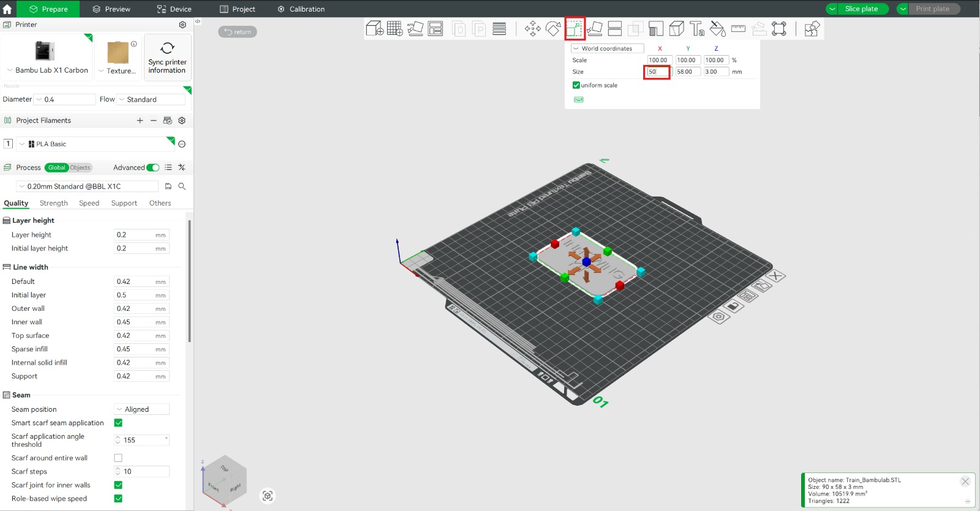Select the Rotate tool
This screenshot has width=980, height=511.
553,29
